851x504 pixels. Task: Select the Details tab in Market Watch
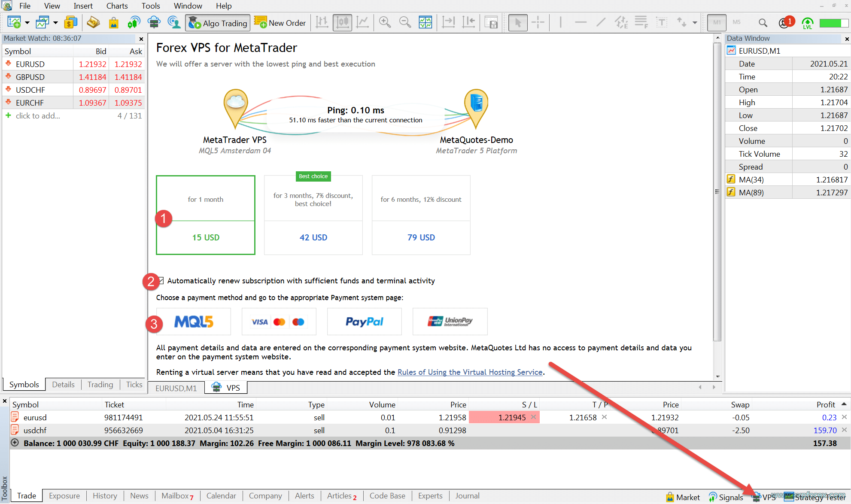pyautogui.click(x=63, y=385)
